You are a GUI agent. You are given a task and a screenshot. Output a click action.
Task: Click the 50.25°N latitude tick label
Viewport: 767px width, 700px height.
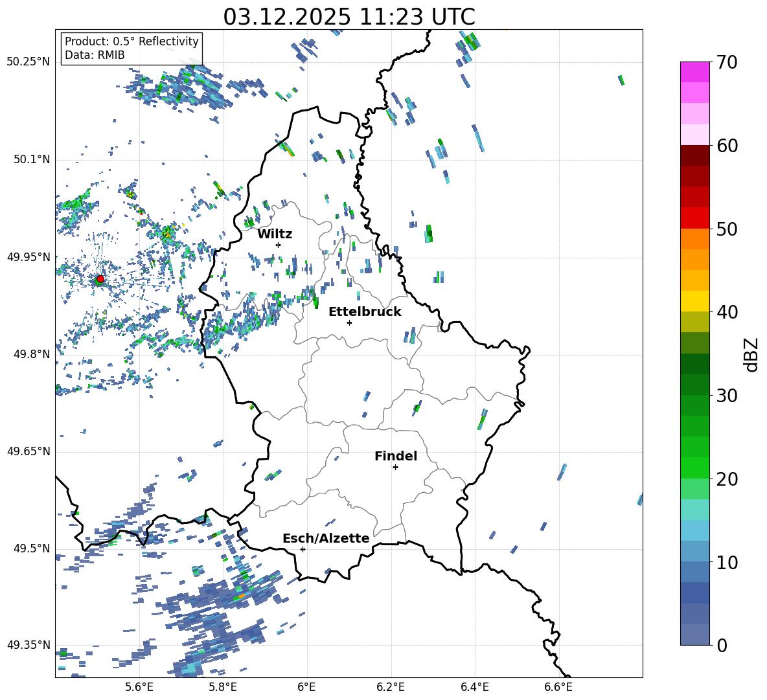[x=29, y=62]
